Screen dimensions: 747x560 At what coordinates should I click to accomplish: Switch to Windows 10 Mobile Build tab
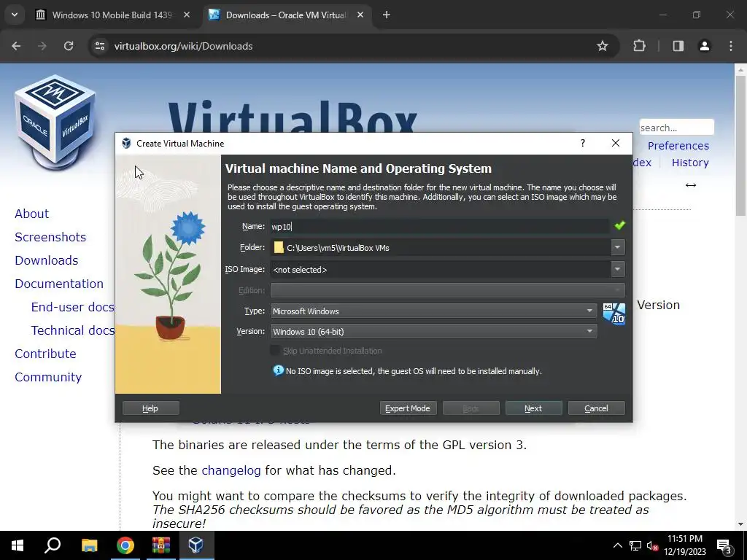112,15
